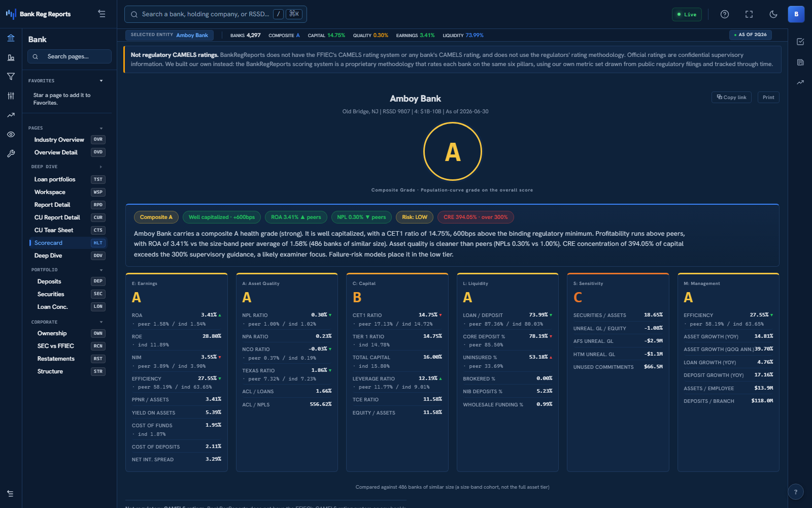Viewport: 812px width, 508px height.
Task: Open the Scorecard page
Action: [x=68, y=243]
